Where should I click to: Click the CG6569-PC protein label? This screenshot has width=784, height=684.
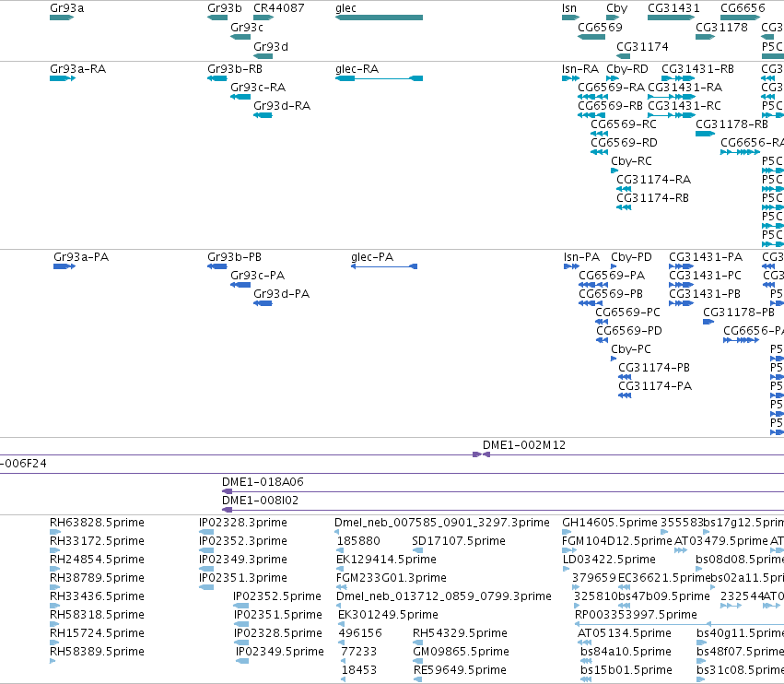627,313
